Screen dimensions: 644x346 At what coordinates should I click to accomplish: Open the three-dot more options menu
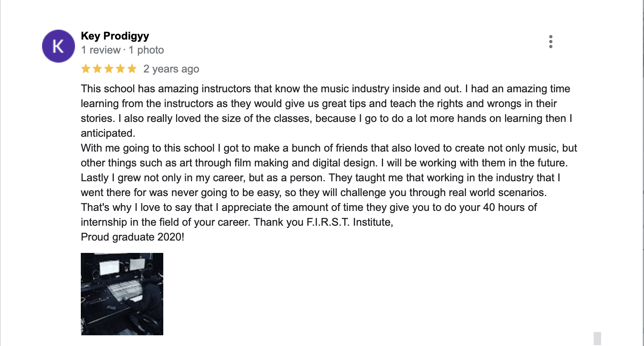pyautogui.click(x=550, y=42)
